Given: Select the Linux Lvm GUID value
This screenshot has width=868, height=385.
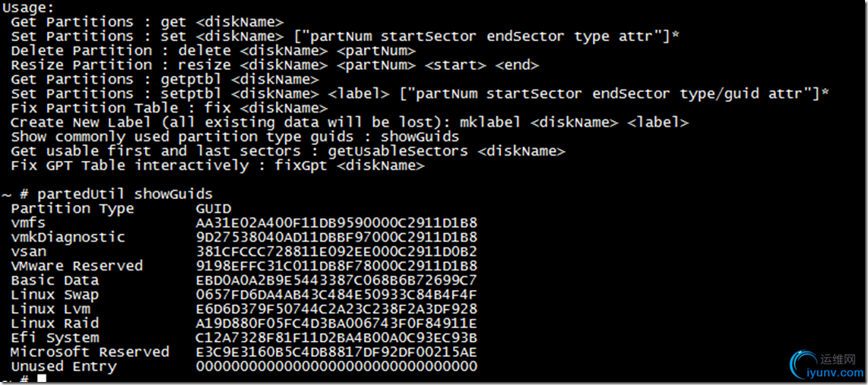Looking at the screenshot, I should (x=336, y=309).
